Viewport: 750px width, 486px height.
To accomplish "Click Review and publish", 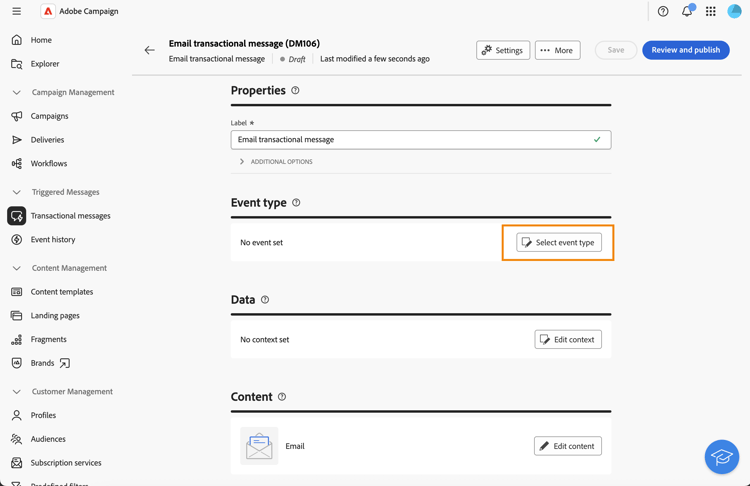I will coord(685,50).
